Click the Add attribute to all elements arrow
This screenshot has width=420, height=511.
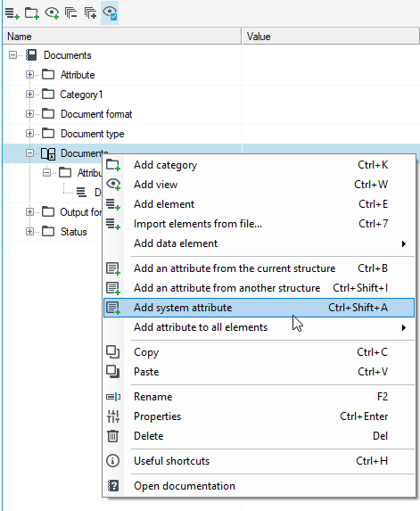point(404,327)
